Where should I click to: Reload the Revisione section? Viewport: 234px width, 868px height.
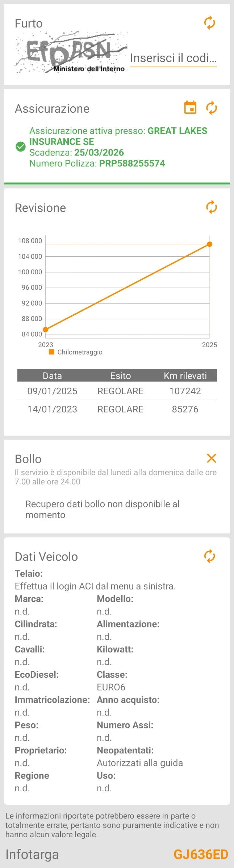click(x=211, y=207)
